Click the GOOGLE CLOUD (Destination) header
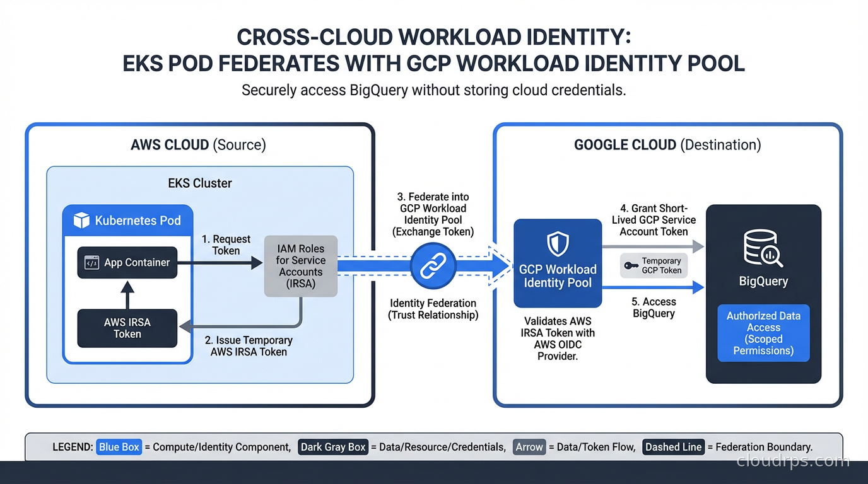The image size is (868, 484). click(667, 144)
